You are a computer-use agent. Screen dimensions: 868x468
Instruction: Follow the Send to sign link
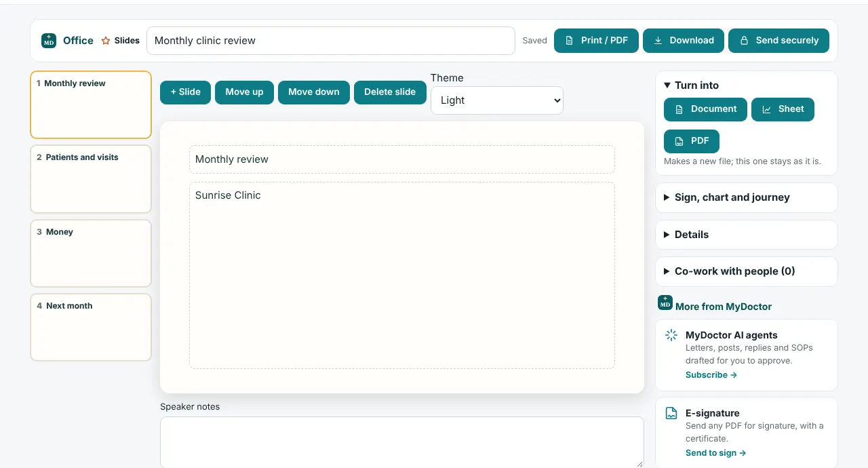pyautogui.click(x=716, y=453)
